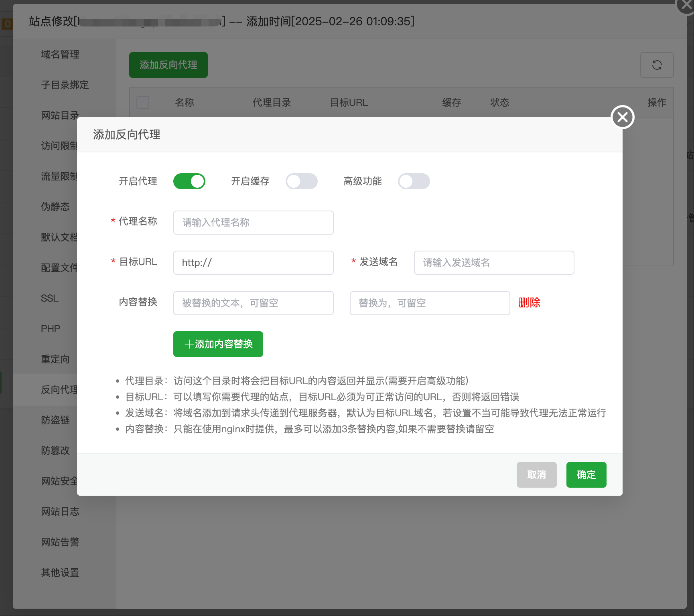Click the 状态 column header

pyautogui.click(x=500, y=102)
